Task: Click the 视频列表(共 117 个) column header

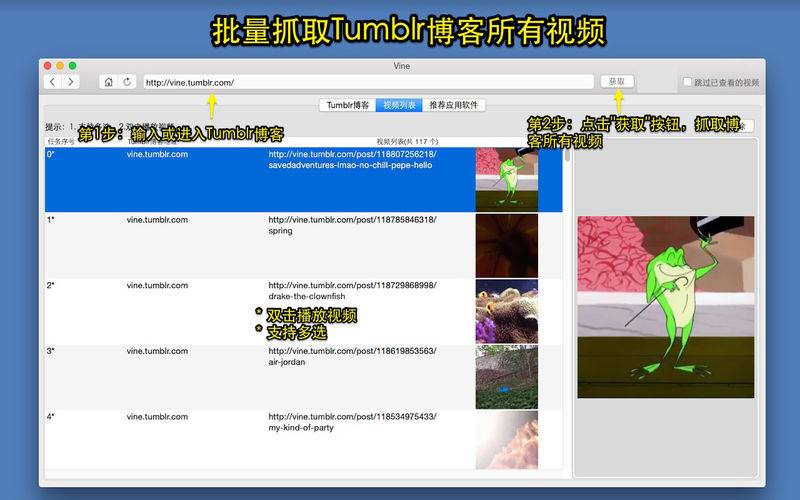Action: 407,141
